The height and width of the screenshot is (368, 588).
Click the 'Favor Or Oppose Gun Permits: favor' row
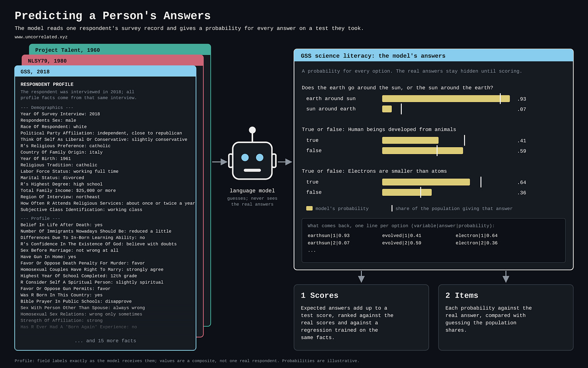pyautogui.click(x=65, y=288)
